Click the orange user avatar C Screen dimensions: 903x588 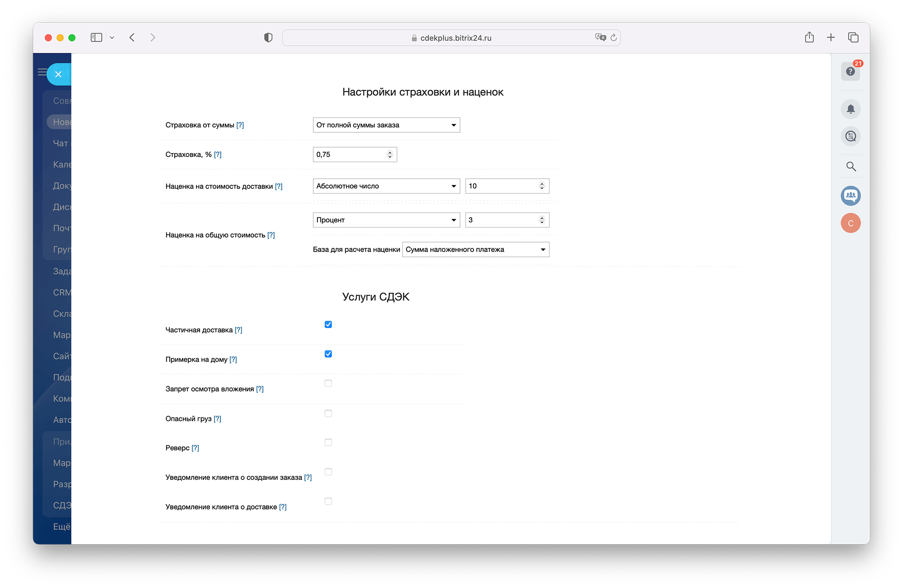click(850, 223)
